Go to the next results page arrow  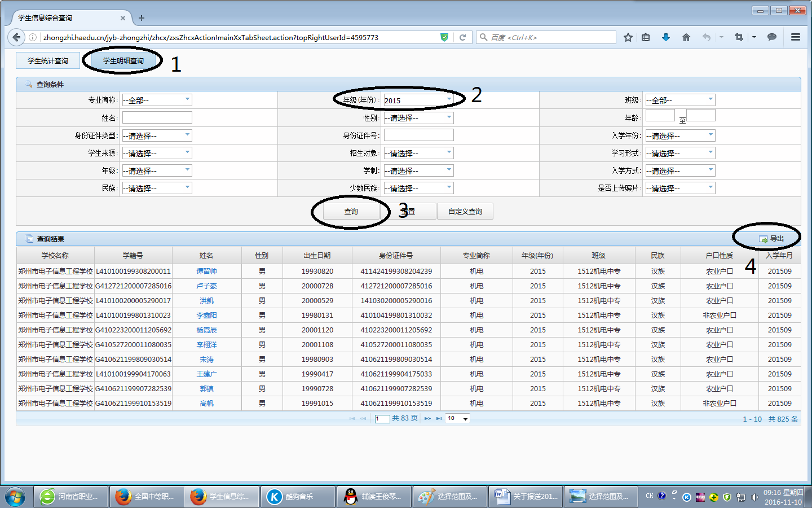[x=427, y=419]
